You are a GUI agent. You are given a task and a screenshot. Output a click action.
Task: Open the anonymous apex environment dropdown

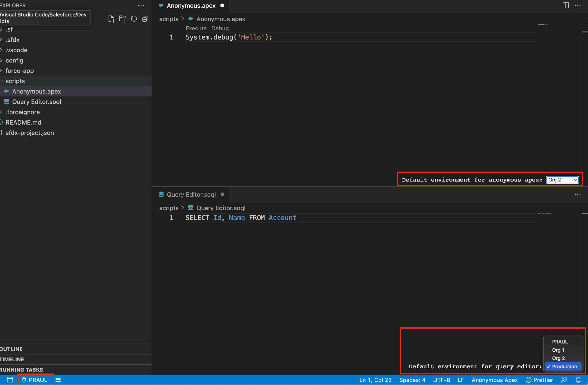click(562, 180)
